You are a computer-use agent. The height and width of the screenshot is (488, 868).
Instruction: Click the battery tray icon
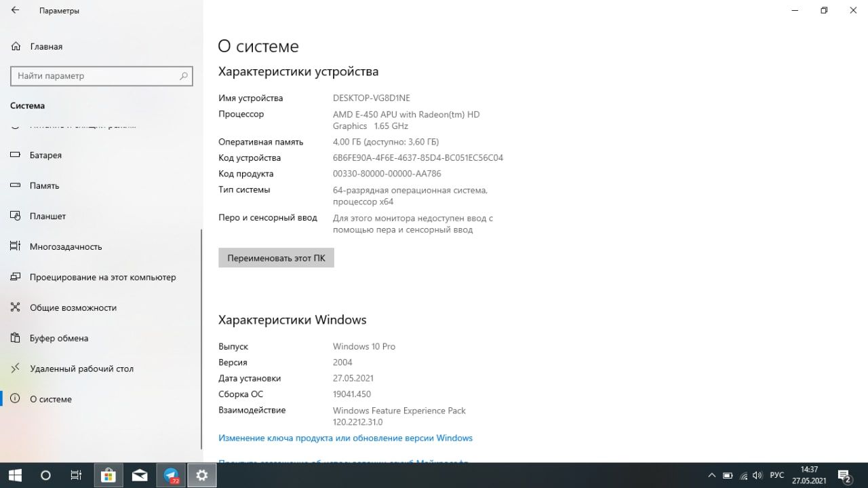pyautogui.click(x=728, y=475)
